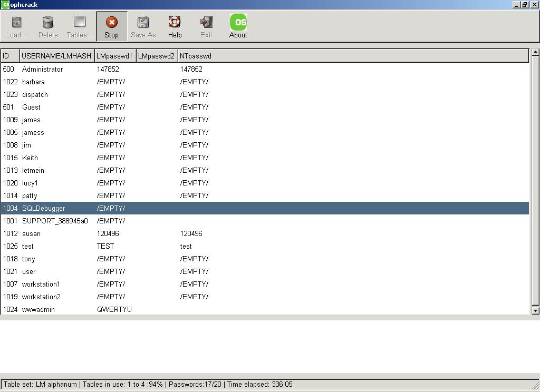Image resolution: width=540 pixels, height=392 pixels.
Task: Restore the ophcrack window size
Action: (x=525, y=4)
